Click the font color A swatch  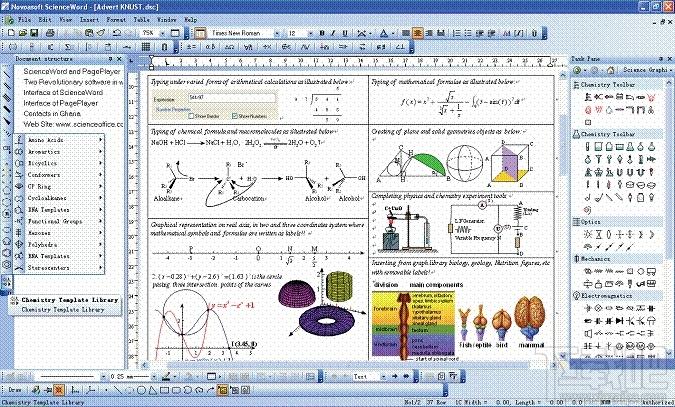pos(383,33)
